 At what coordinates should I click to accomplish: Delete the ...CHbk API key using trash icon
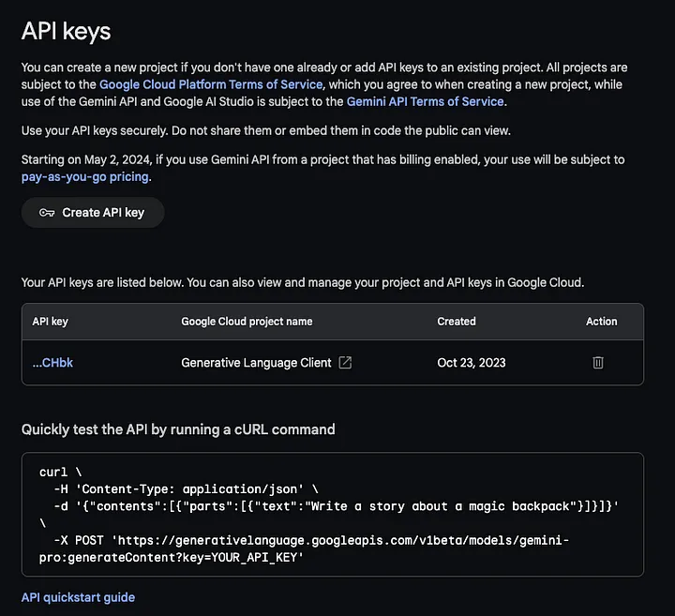[598, 362]
